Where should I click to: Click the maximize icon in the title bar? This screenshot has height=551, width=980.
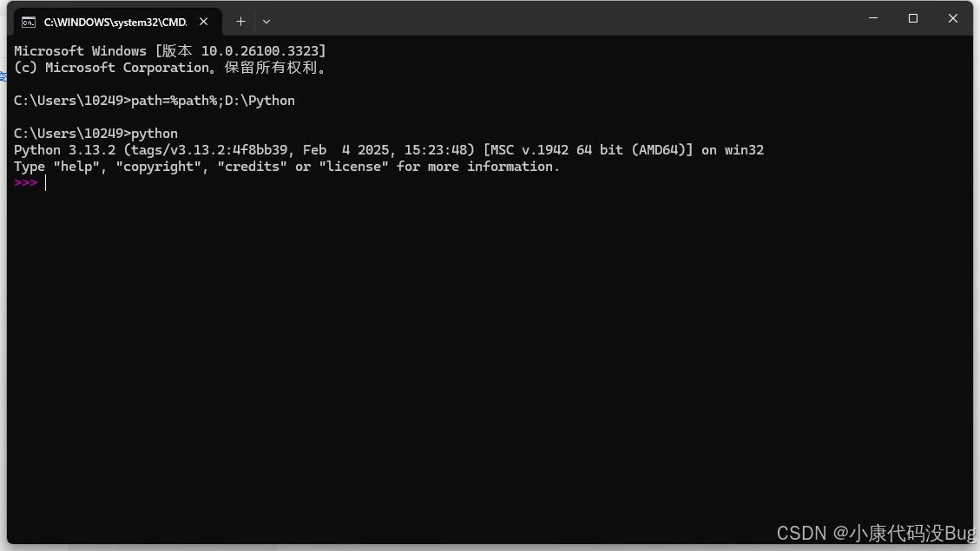point(912,17)
